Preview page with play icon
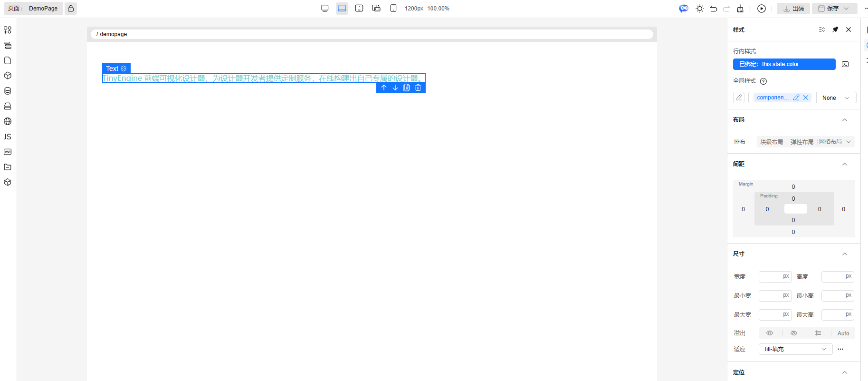 761,9
